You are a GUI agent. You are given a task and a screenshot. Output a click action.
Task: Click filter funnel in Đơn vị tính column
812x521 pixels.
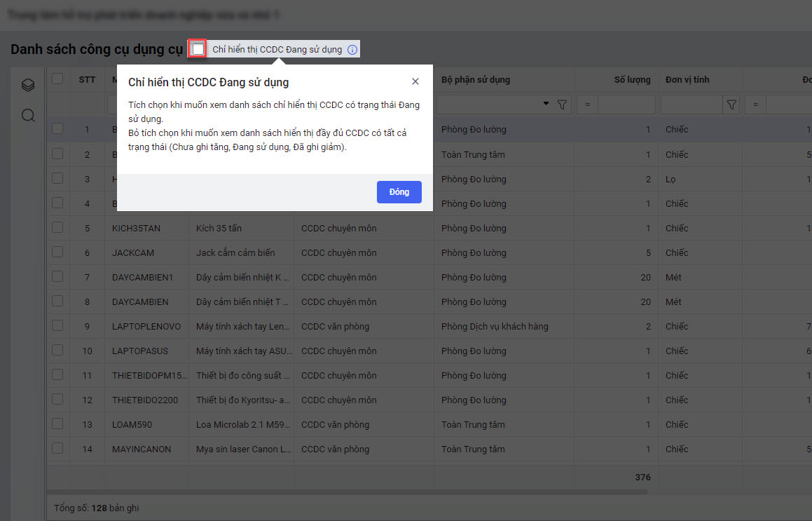coord(731,104)
